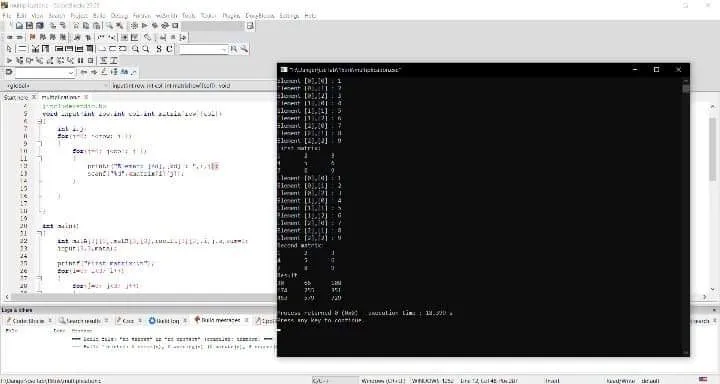Toggle the C comments button

(x=169, y=49)
